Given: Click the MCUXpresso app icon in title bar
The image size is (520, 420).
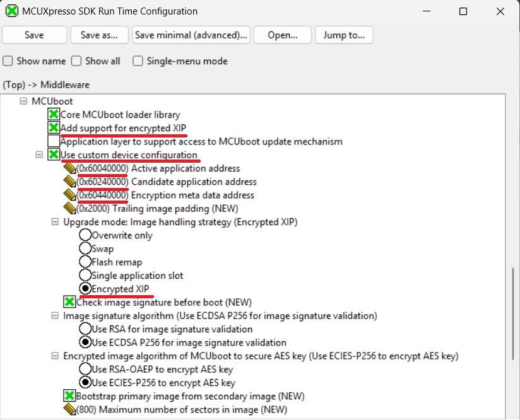Looking at the screenshot, I should [12, 11].
